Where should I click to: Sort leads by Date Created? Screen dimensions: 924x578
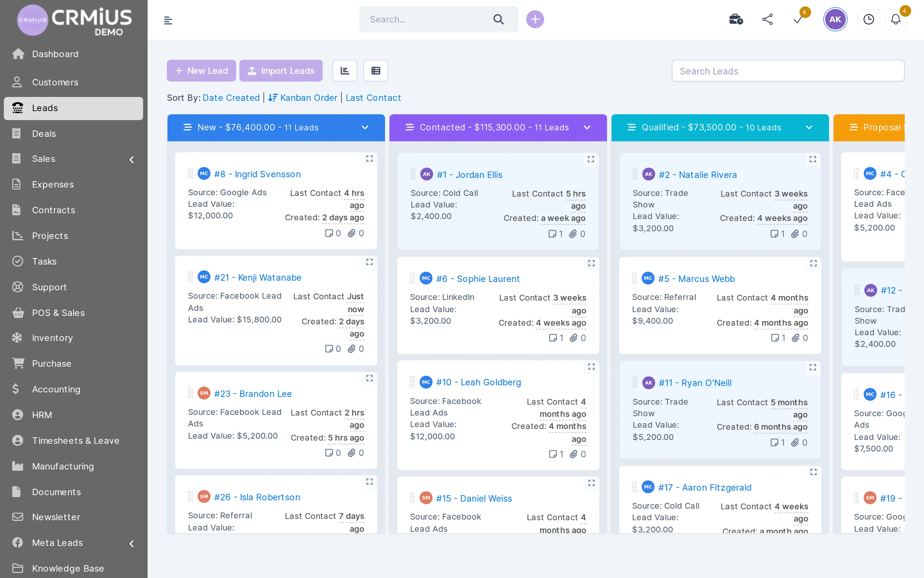pyautogui.click(x=231, y=98)
